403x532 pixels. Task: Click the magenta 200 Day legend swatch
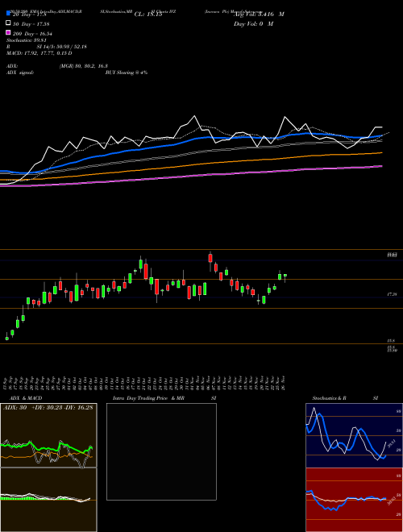(x=9, y=32)
